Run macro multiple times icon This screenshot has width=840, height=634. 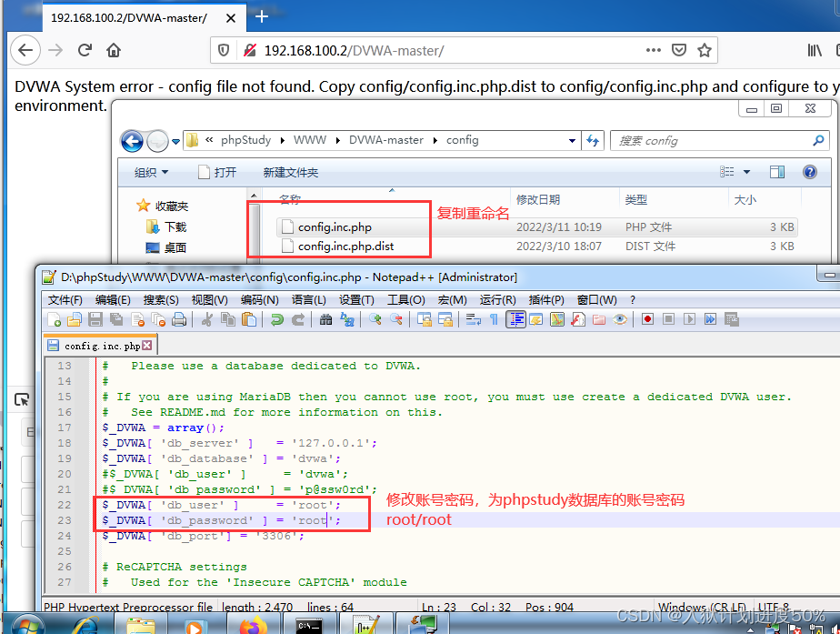[710, 319]
